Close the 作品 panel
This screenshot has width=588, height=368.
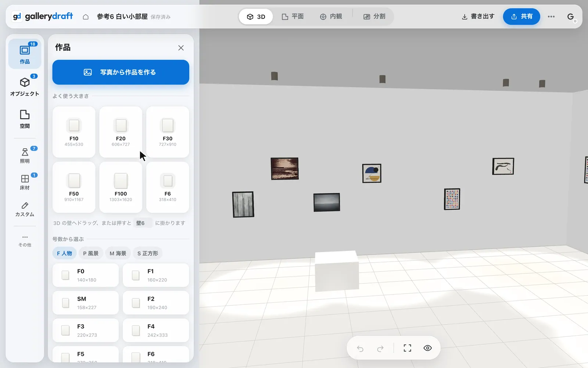181,48
